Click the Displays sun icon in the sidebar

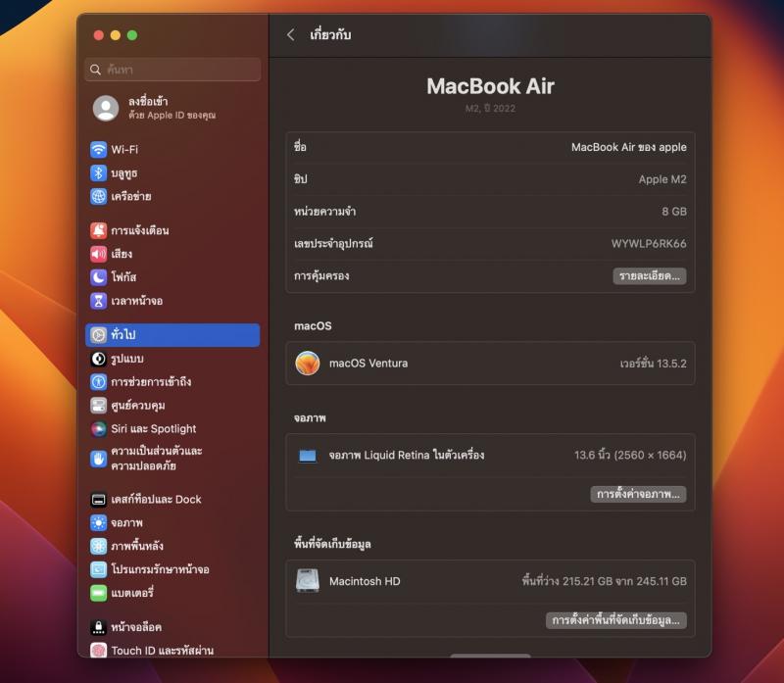(x=99, y=523)
